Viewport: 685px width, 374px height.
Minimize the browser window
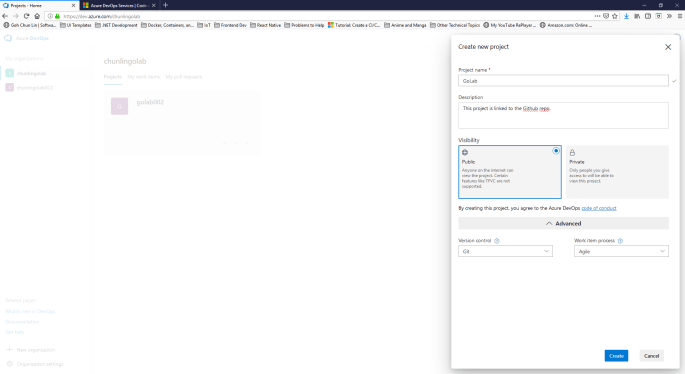tap(644, 5)
